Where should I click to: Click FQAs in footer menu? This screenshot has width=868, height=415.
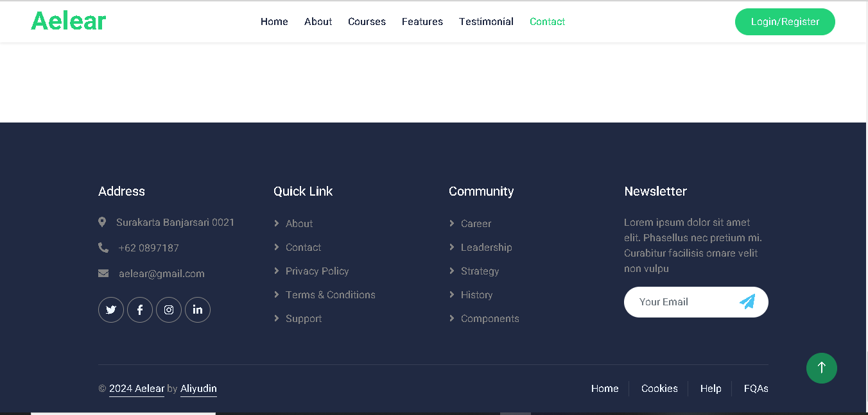coord(756,389)
